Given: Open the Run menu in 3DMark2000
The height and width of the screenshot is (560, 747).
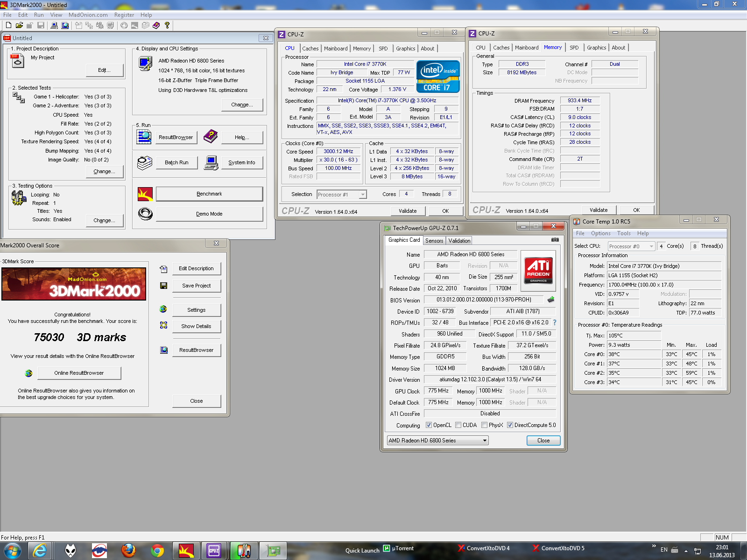Looking at the screenshot, I should click(x=39, y=15).
